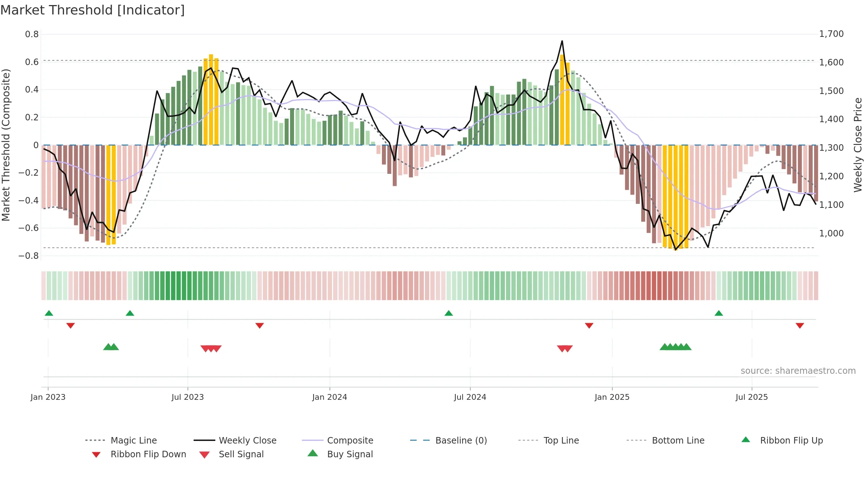
Task: Click the 1,300 price axis tick label
Action: pyautogui.click(x=831, y=148)
